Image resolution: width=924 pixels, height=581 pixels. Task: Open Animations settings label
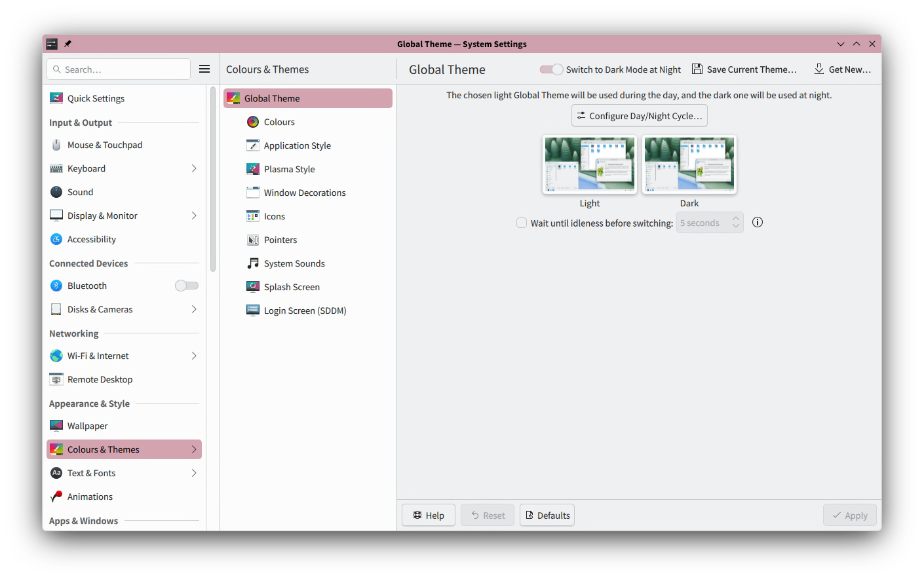click(90, 497)
